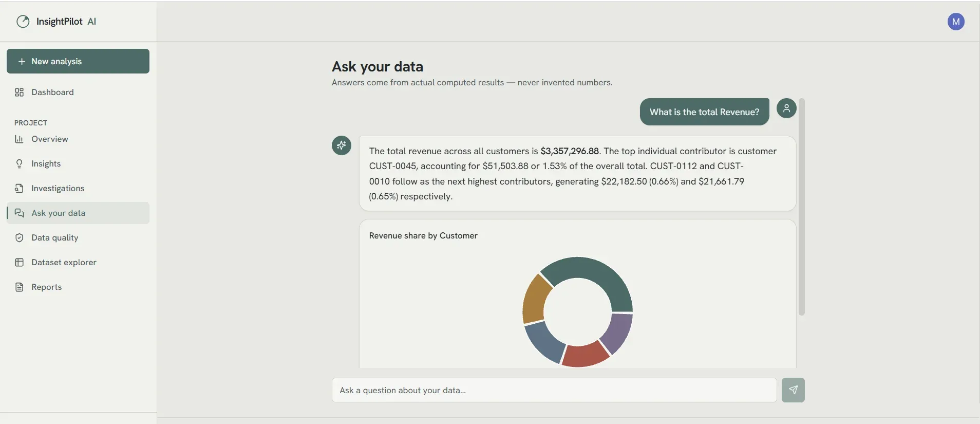Click the question input field

coord(554,390)
